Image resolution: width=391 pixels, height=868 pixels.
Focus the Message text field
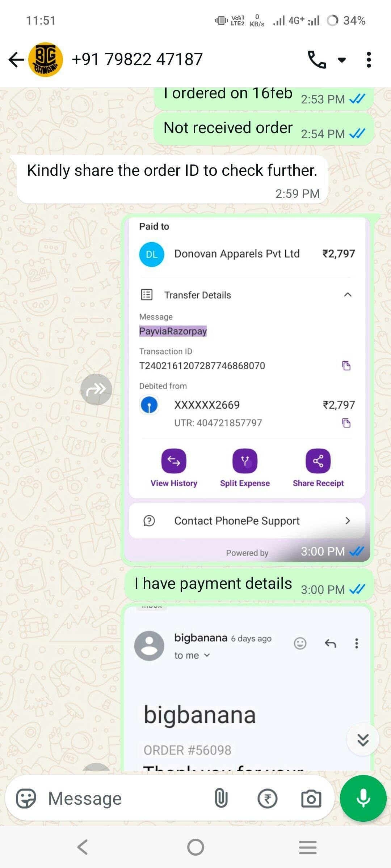tap(123, 798)
